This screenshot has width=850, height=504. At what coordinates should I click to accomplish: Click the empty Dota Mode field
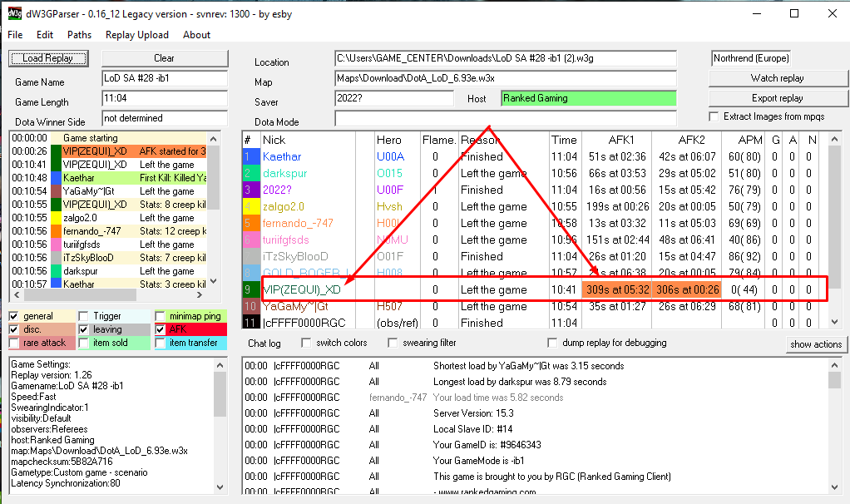click(506, 118)
